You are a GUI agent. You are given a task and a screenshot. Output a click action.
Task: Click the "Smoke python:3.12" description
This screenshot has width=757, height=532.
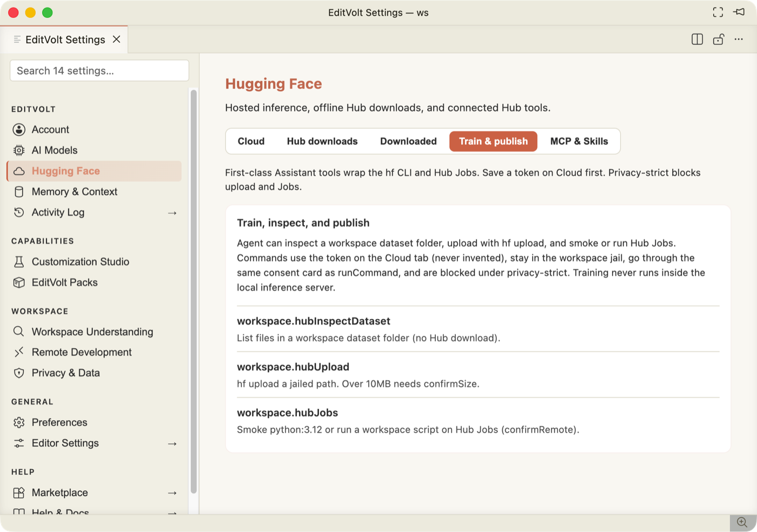pos(408,430)
